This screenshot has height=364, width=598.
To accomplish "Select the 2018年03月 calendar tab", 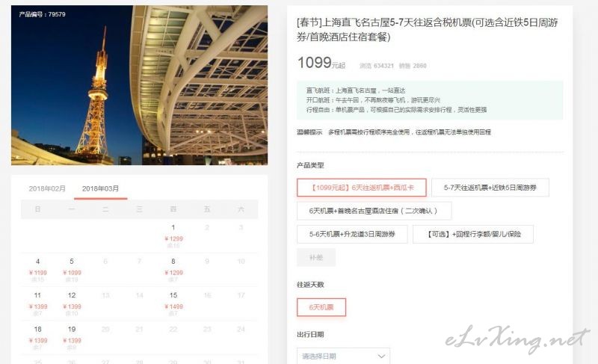I will click(x=101, y=188).
